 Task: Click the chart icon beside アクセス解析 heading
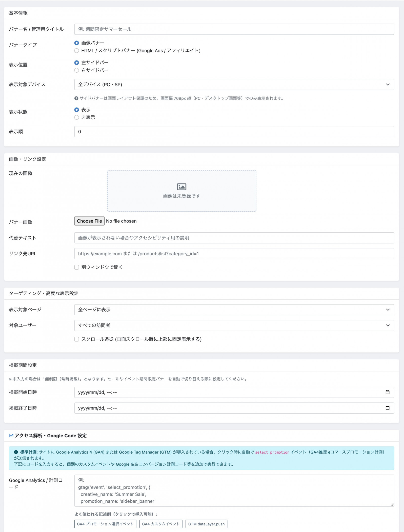point(11,436)
